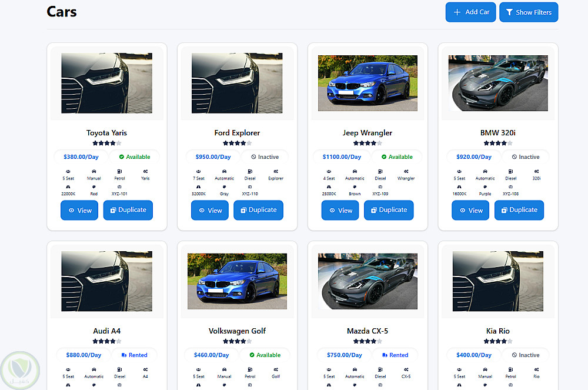Open the Volkswagen Golf car photo

[237, 281]
